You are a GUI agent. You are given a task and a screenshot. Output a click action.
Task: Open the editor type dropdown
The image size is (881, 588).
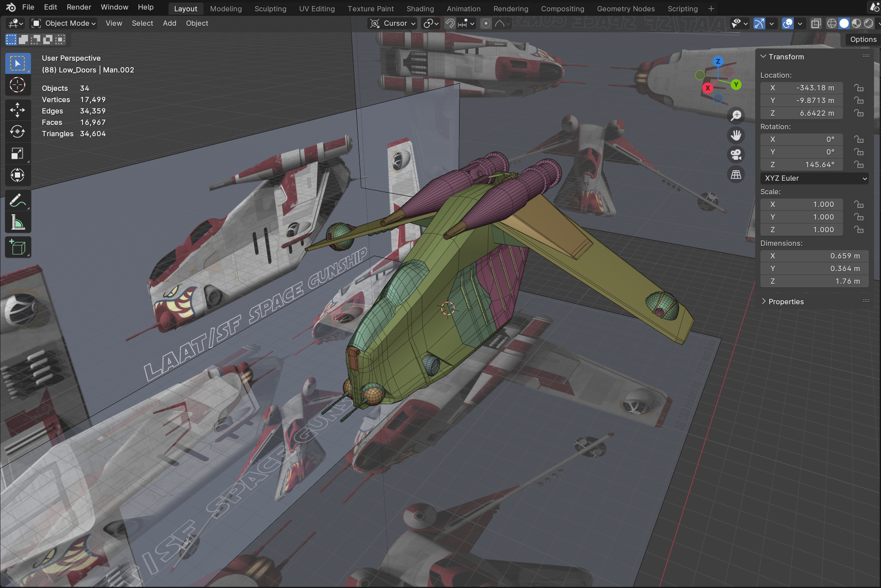pos(15,24)
